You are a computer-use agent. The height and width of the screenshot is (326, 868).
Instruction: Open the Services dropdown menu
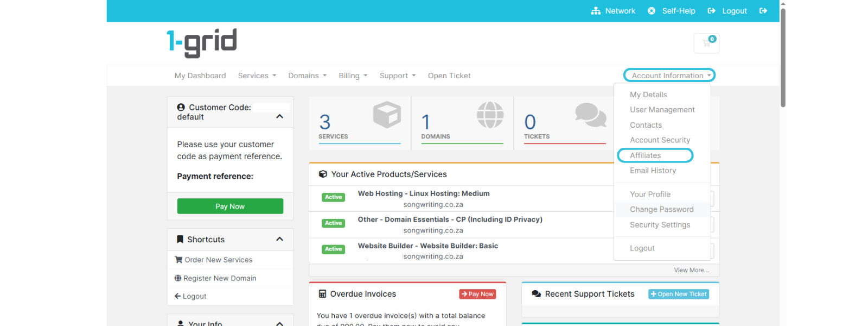point(257,76)
